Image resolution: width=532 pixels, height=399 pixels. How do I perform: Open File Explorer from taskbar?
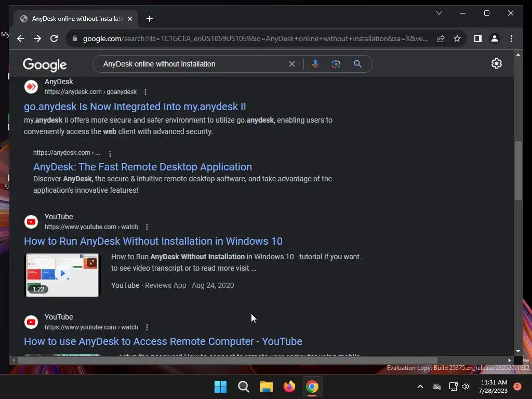[x=267, y=387]
